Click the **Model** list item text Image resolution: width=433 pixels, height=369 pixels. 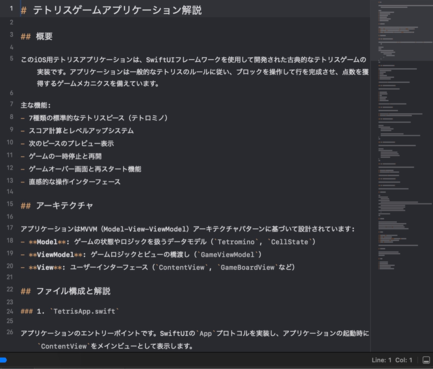(168, 242)
